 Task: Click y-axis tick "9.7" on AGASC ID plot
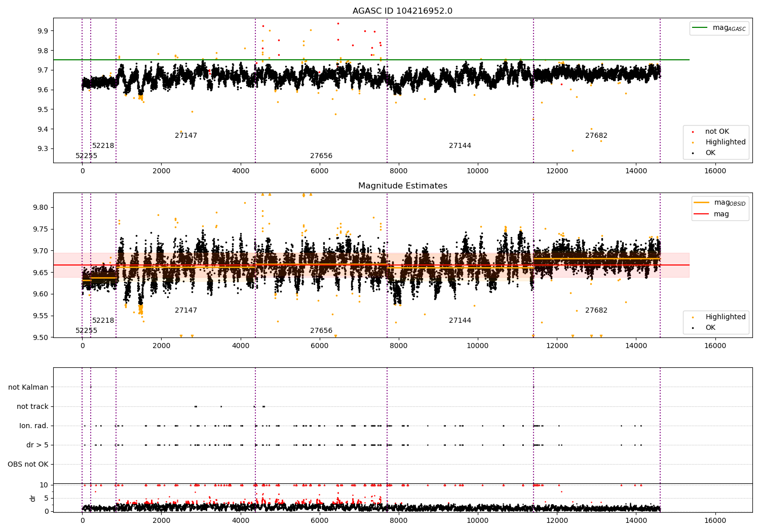tap(43, 70)
